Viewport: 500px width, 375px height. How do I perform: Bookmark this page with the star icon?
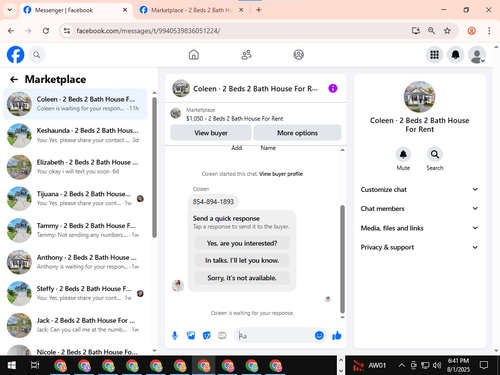pyautogui.click(x=447, y=31)
